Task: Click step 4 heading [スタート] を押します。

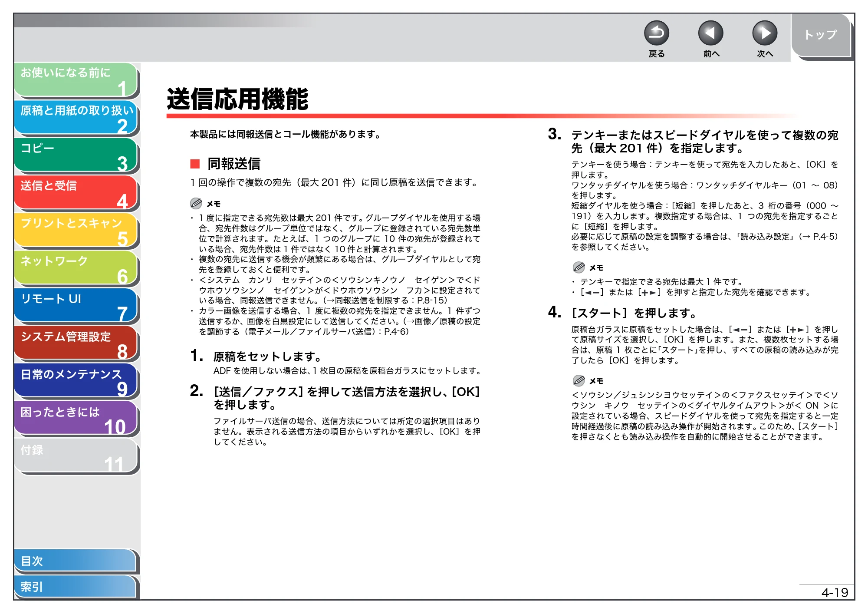Action: [634, 313]
